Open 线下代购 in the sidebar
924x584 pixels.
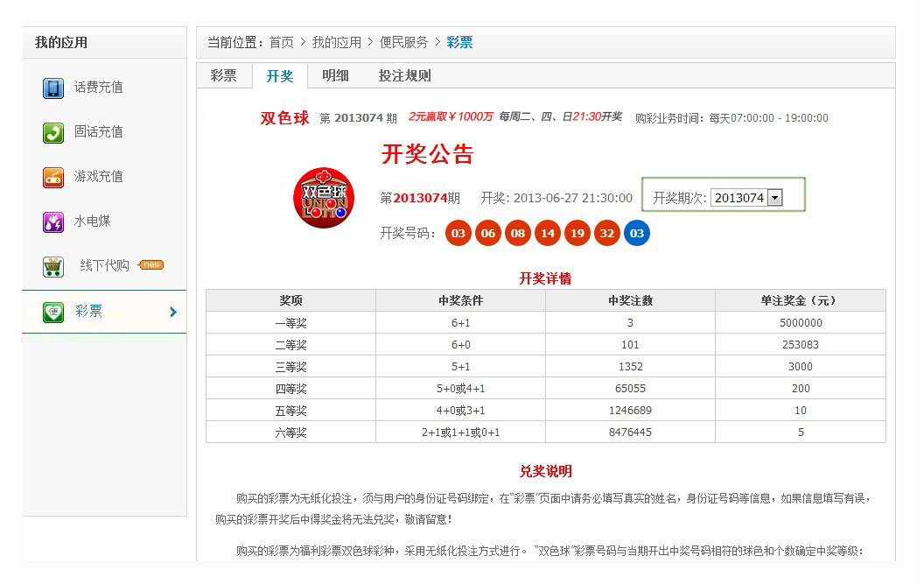click(x=104, y=266)
